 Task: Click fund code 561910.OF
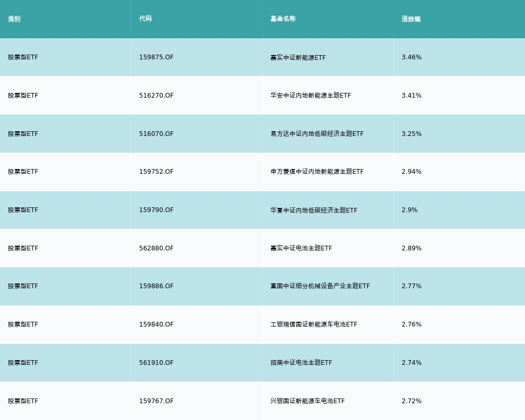156,363
